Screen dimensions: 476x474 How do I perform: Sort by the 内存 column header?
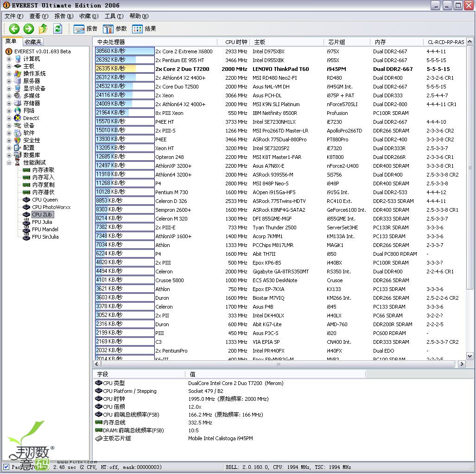coord(396,42)
